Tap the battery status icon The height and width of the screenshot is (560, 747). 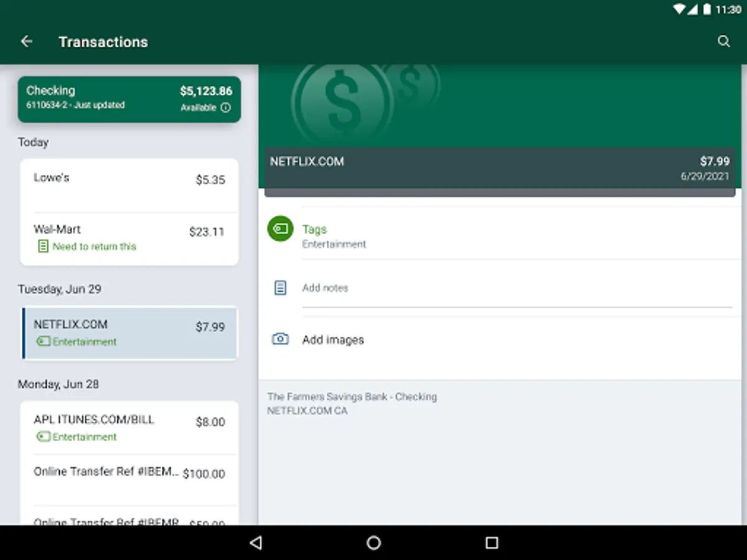point(707,9)
